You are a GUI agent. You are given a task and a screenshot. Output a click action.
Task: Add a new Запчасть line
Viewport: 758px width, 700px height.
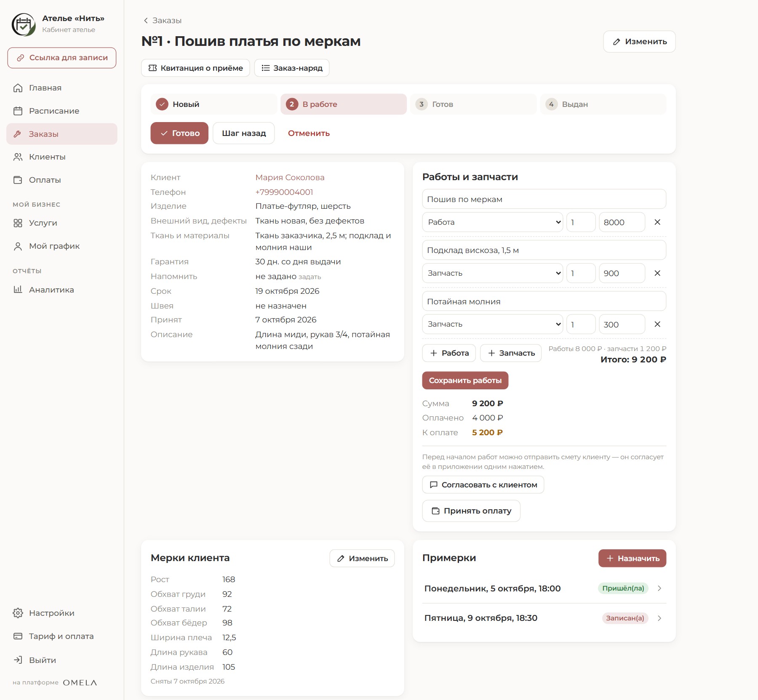(511, 353)
